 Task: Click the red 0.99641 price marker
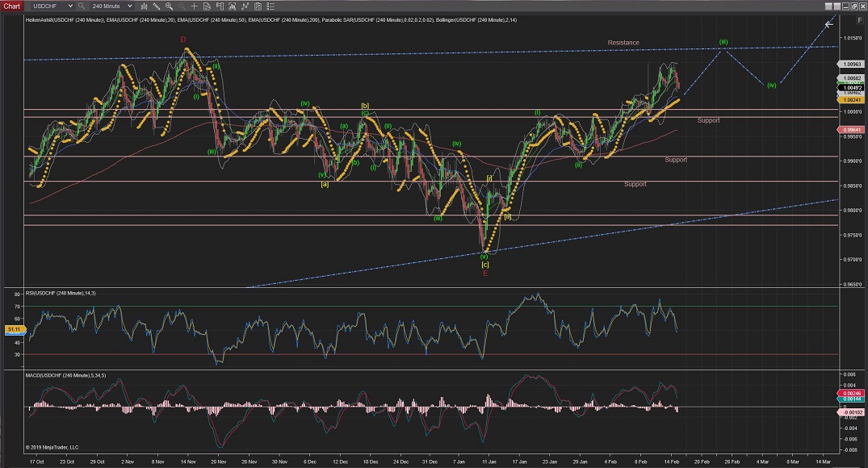click(852, 130)
